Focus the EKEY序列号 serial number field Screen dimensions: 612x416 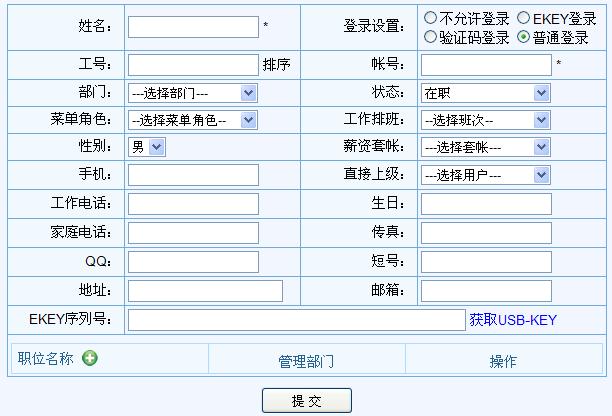point(296,320)
